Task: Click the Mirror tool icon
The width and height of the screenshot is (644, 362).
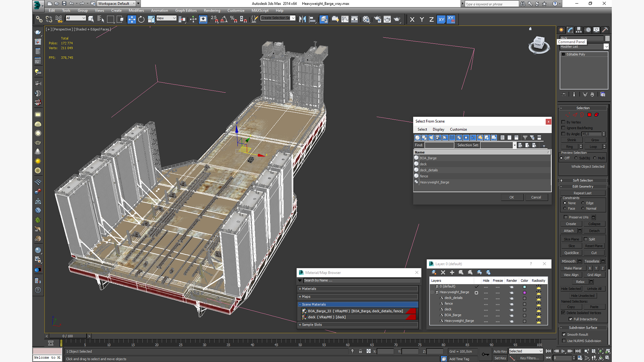Action: 302,19
